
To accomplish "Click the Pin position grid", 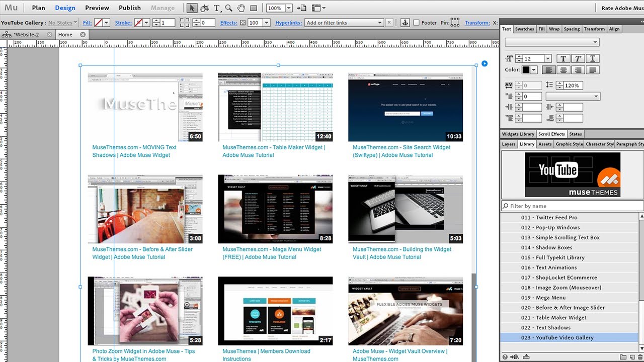I will (x=455, y=23).
